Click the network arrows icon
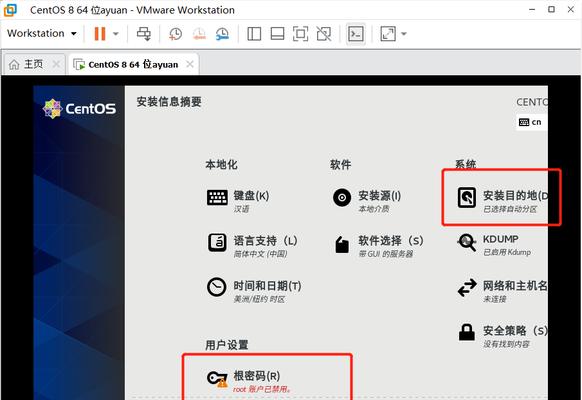The image size is (582, 400). pyautogui.click(x=467, y=288)
